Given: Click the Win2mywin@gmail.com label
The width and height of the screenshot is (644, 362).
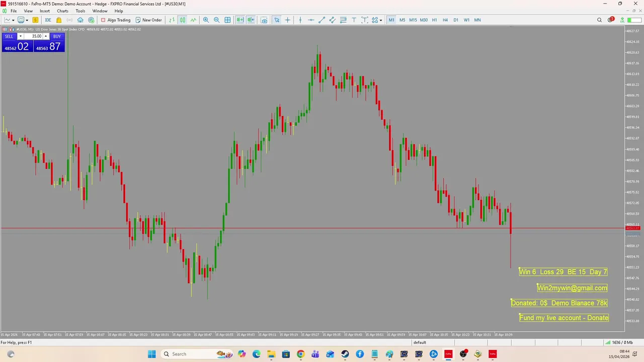Looking at the screenshot, I should click(572, 288).
